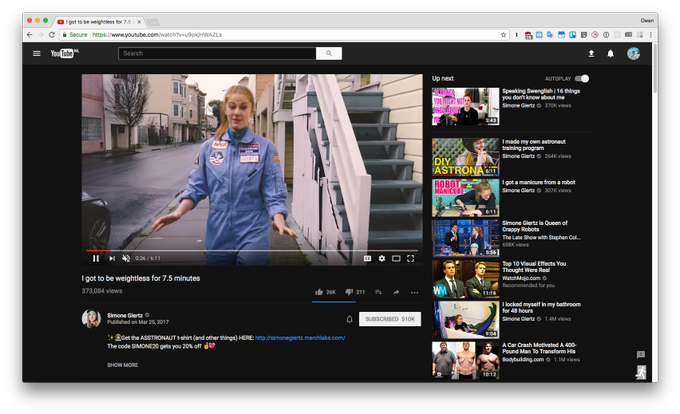
Task: Open YouTube notifications bell in header
Action: tap(610, 53)
